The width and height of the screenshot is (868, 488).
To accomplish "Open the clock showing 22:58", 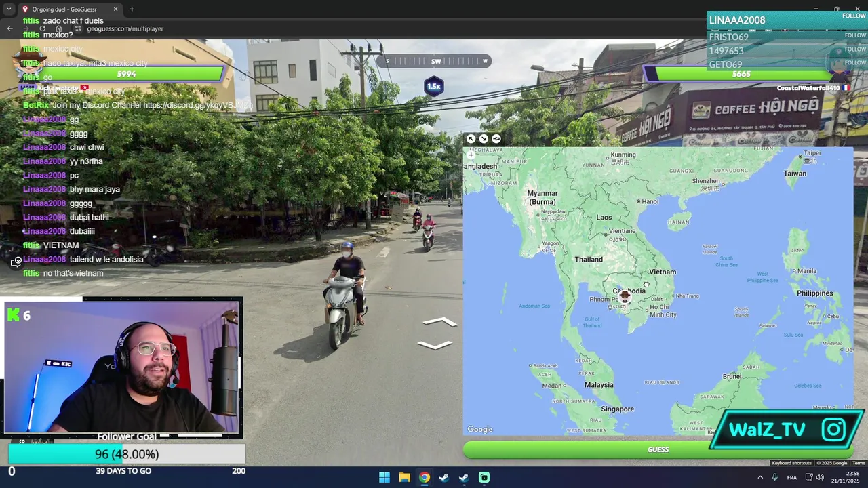I will [844, 477].
